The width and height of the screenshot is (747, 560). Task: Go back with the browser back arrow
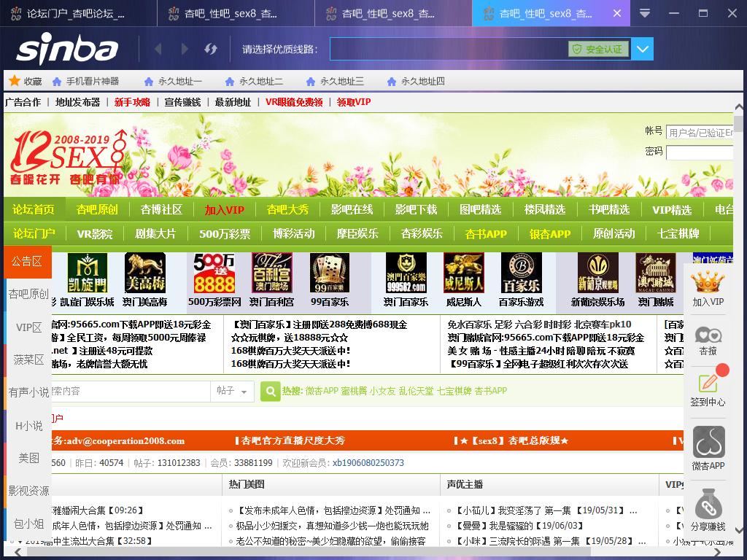pyautogui.click(x=158, y=49)
